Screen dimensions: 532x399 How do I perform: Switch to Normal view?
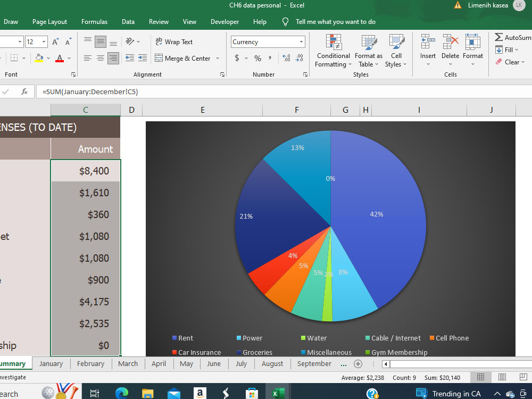[x=480, y=377]
